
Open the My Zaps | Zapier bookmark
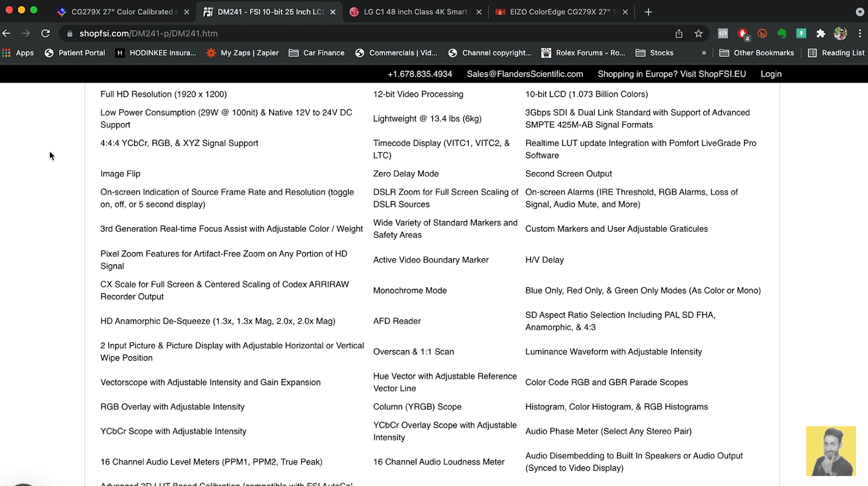pos(242,53)
